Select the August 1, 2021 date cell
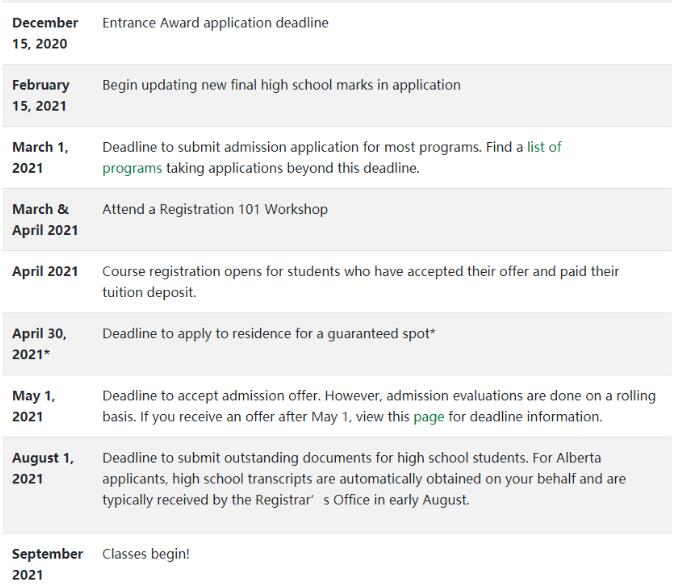The image size is (675, 584). [42, 468]
